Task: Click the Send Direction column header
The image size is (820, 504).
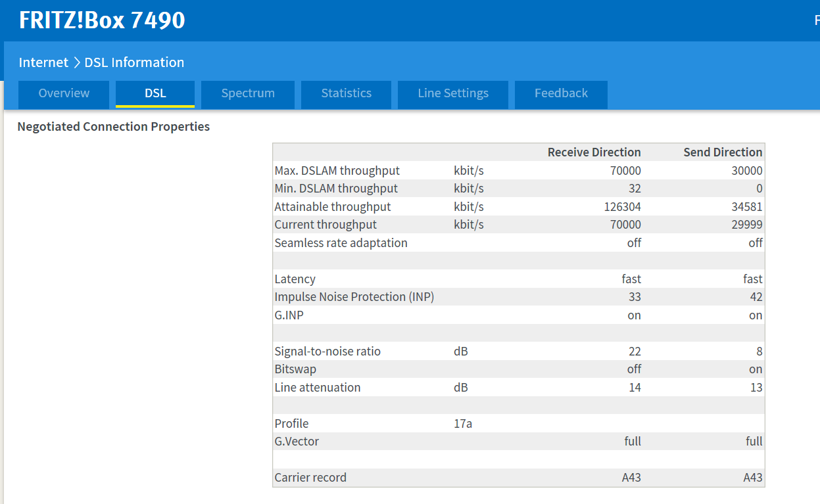Action: pos(723,152)
